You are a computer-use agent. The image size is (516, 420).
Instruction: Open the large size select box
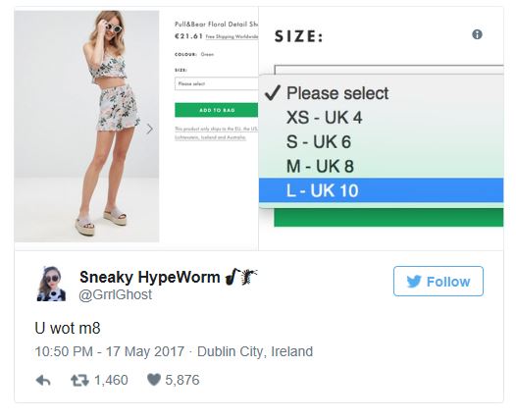389,70
